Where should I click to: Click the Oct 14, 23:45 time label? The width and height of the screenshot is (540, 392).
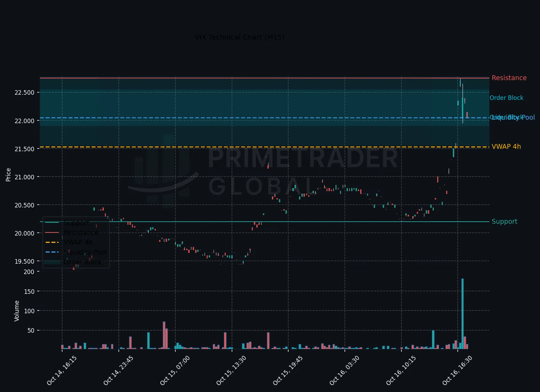(118, 370)
